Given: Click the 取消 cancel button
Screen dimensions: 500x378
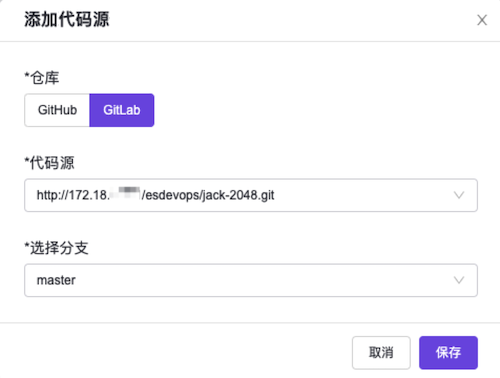Looking at the screenshot, I should (381, 353).
